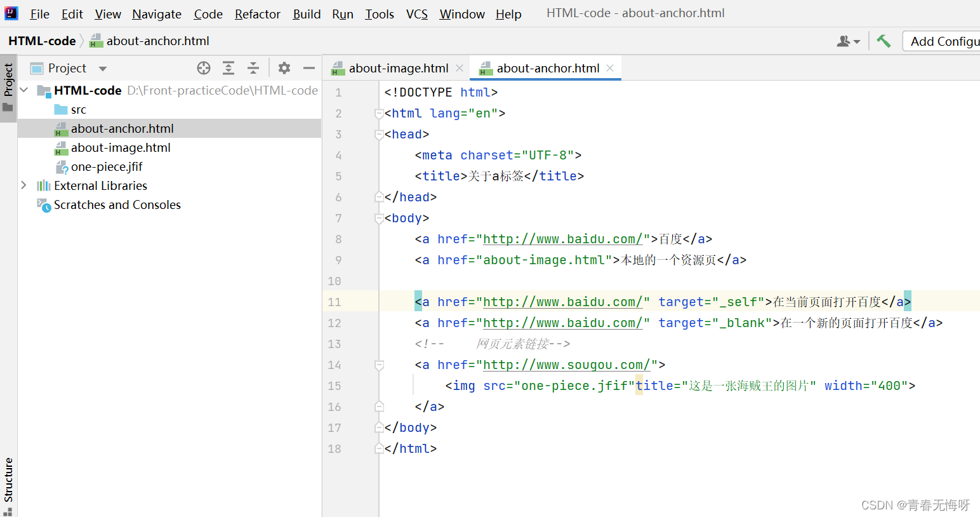Select the src folder

(x=79, y=109)
